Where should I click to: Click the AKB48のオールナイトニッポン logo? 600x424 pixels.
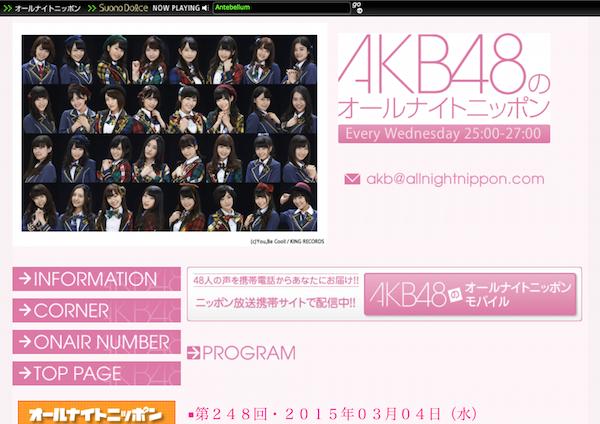click(x=444, y=77)
